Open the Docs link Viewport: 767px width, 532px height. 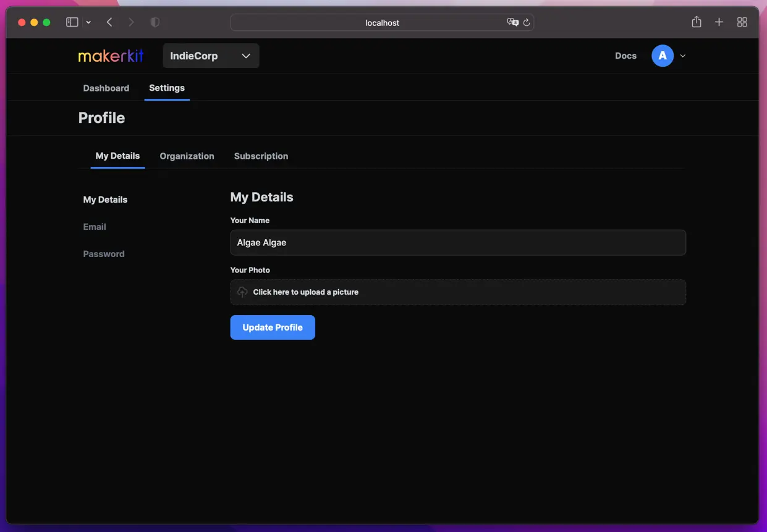coord(625,56)
